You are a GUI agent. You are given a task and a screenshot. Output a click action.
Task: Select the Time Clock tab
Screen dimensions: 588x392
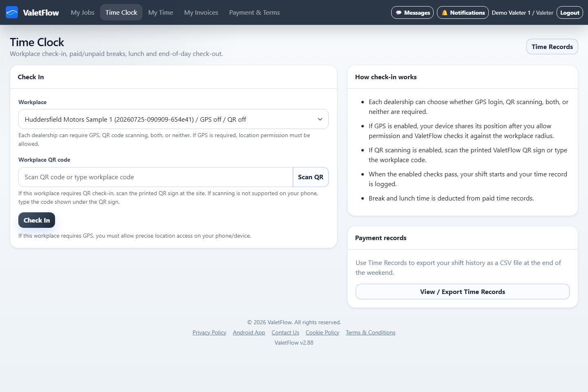121,13
